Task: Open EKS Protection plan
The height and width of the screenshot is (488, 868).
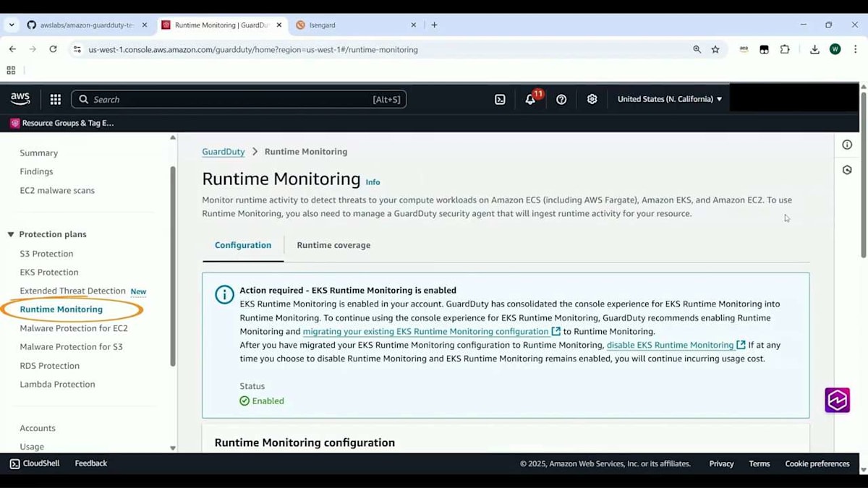Action: point(49,272)
